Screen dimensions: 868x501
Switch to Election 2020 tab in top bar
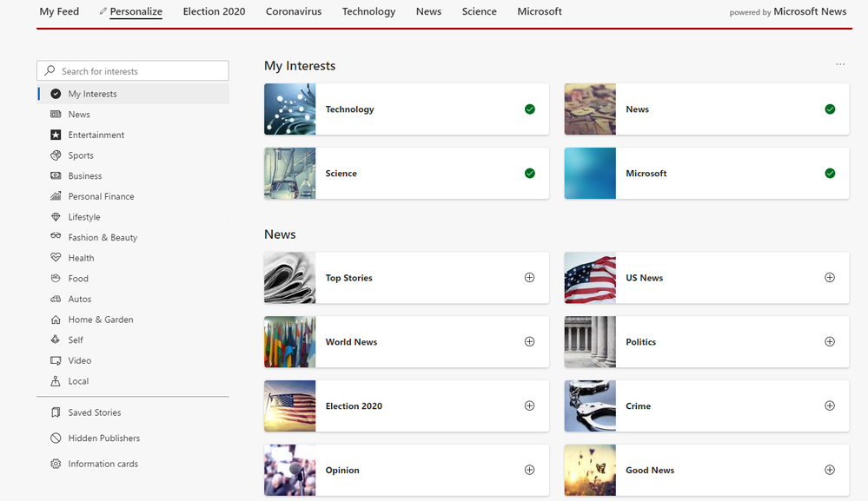[x=215, y=11]
